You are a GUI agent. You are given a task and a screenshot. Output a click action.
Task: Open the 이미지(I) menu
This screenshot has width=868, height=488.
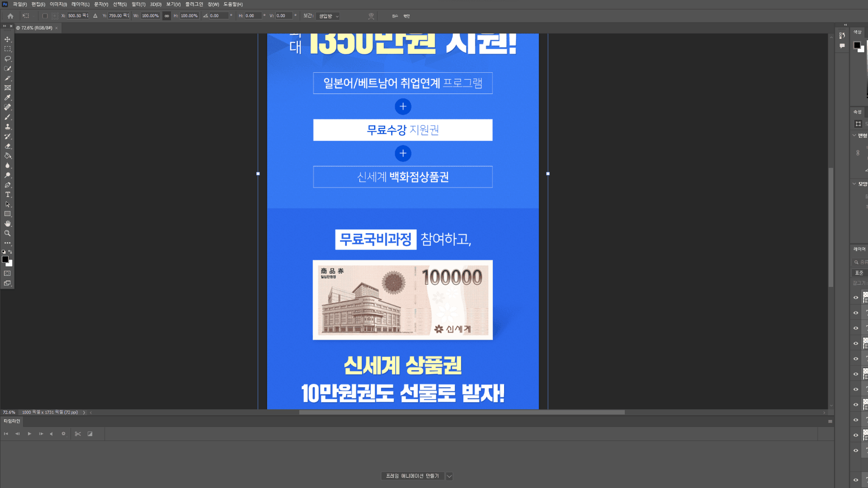58,4
